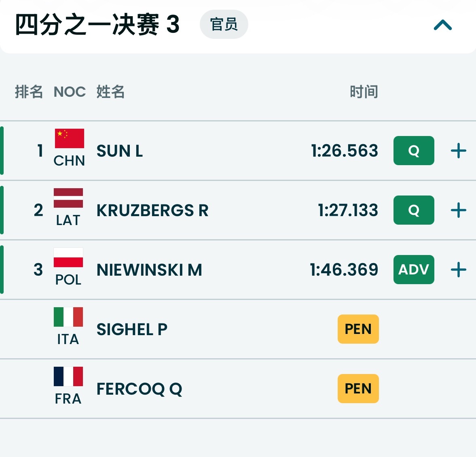This screenshot has width=476, height=457.
Task: Click the China flag icon next to SUN L
Action: (x=69, y=141)
